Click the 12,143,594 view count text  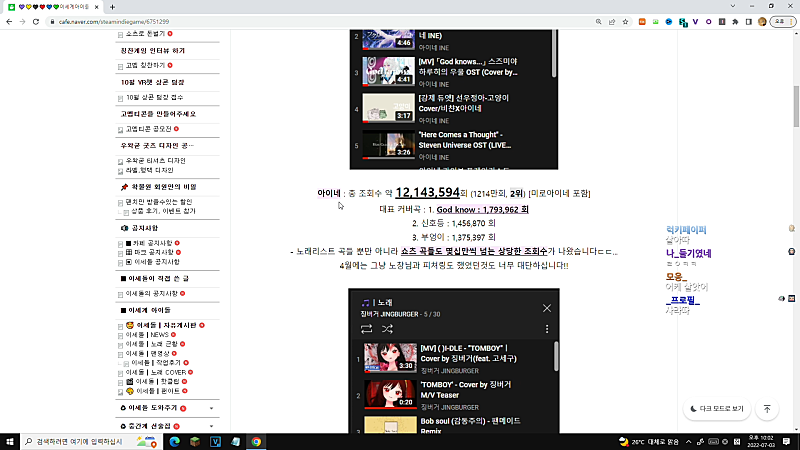click(x=428, y=192)
